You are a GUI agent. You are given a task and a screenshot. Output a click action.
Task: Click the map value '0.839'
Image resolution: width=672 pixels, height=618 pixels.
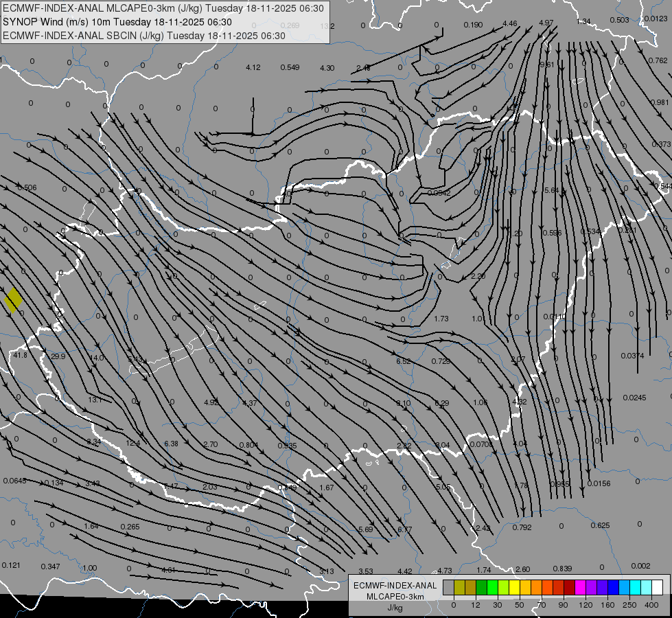562,569
